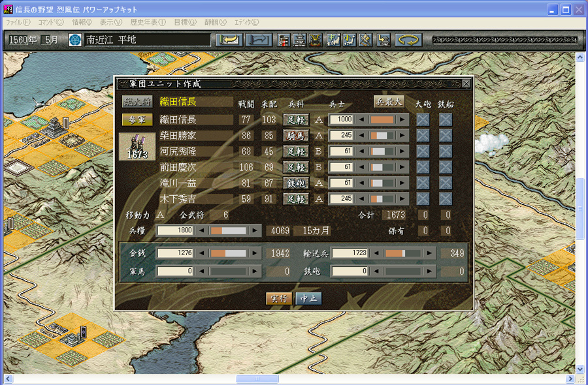Change 河尻秀隆's 足軽 troop type
The width and height of the screenshot is (588, 385).
click(296, 151)
